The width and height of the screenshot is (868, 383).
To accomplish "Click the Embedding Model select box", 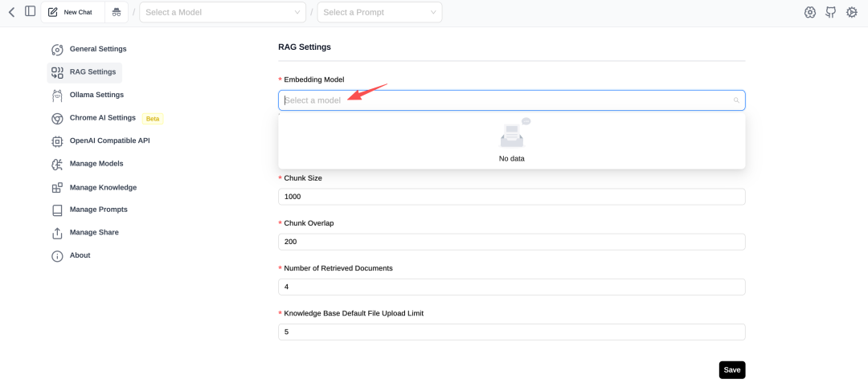I will point(506,100).
